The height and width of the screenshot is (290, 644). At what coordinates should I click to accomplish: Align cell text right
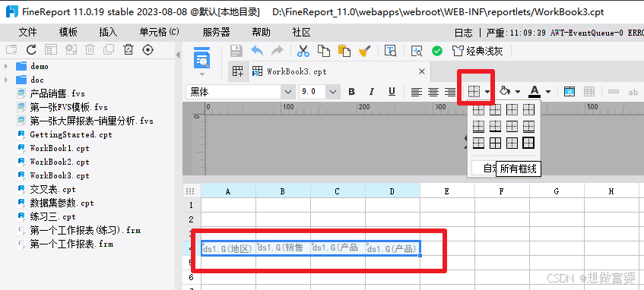click(451, 92)
